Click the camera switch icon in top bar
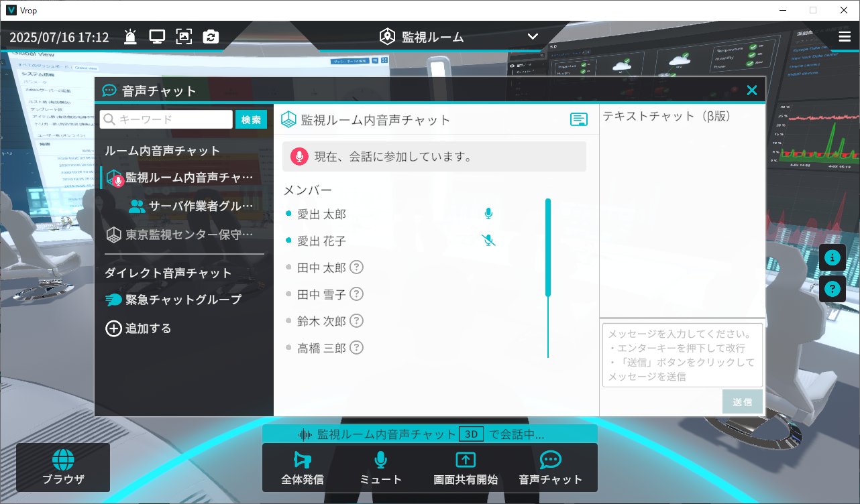Image resolution: width=860 pixels, height=504 pixels. 211,38
